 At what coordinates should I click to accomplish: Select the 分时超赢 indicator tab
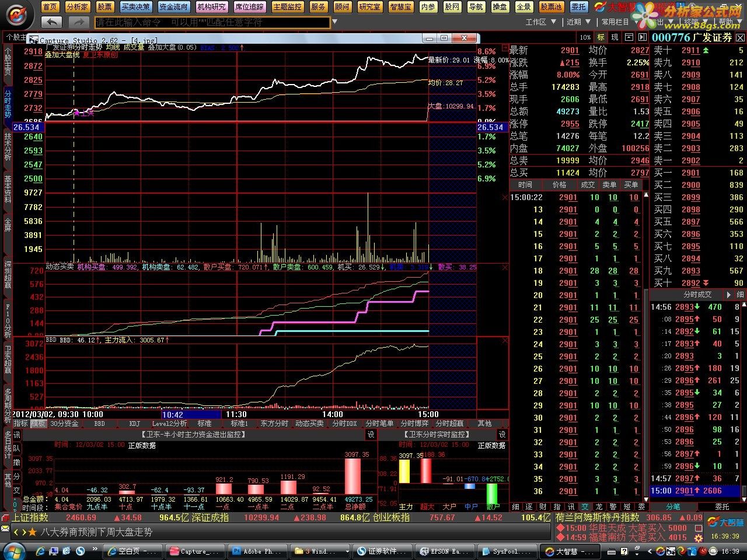pos(449,423)
